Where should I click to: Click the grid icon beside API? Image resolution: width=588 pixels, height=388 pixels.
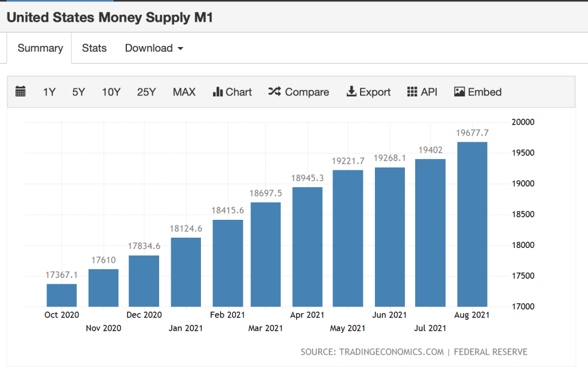point(412,92)
